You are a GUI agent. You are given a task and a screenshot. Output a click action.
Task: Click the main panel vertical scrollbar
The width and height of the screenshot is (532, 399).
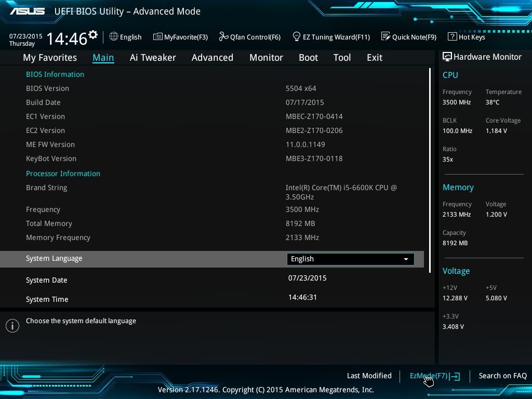(x=430, y=170)
